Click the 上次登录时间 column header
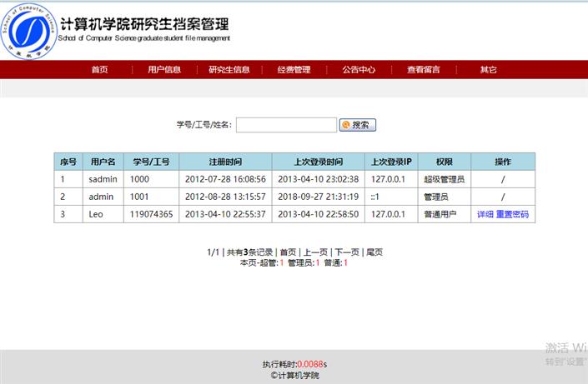The width and height of the screenshot is (588, 384). (318, 162)
